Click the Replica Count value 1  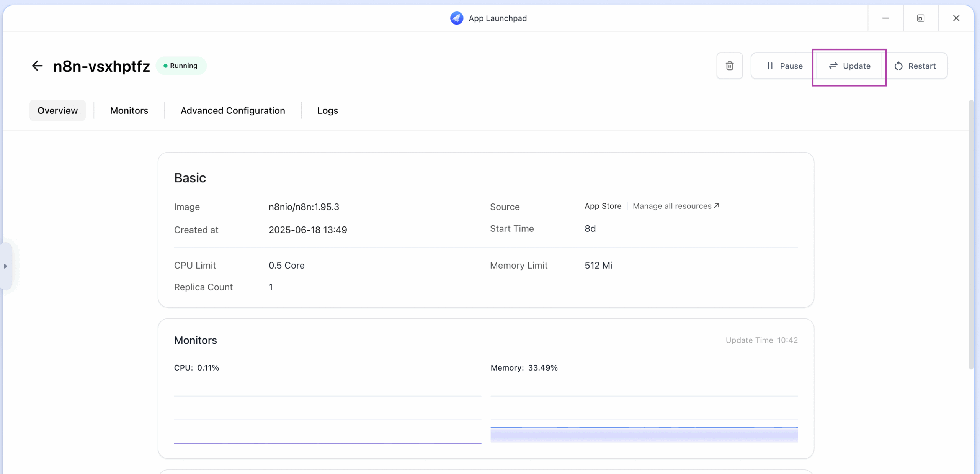[x=271, y=287]
